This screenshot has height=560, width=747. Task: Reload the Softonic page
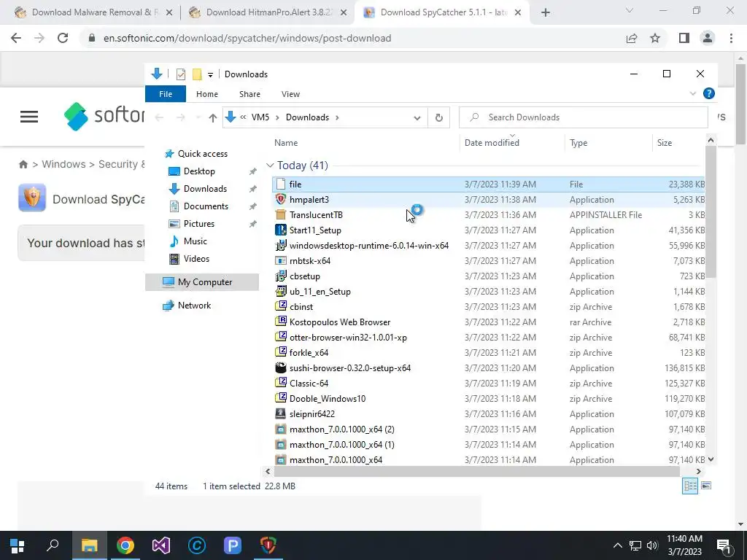click(x=63, y=38)
